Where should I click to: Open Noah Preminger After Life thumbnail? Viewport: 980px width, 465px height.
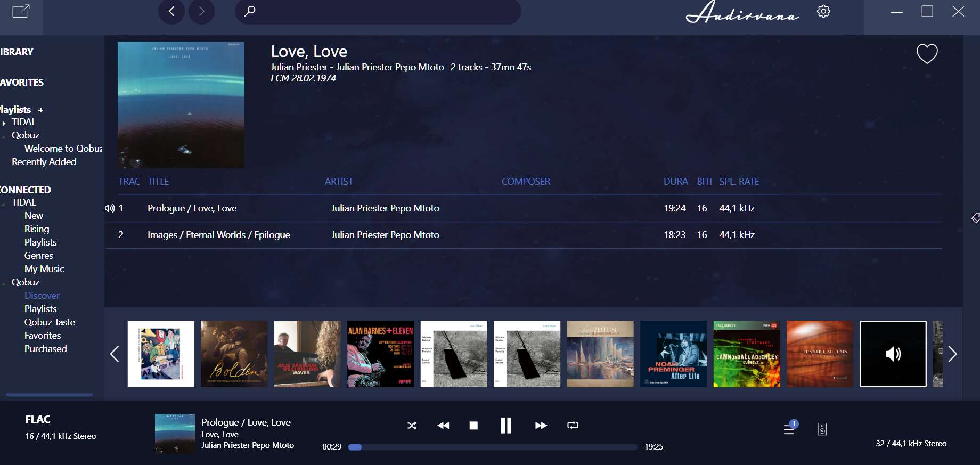click(x=673, y=354)
